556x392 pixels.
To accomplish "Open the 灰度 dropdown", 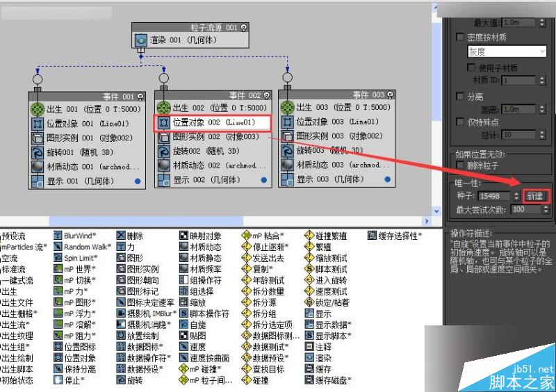I will pyautogui.click(x=507, y=52).
